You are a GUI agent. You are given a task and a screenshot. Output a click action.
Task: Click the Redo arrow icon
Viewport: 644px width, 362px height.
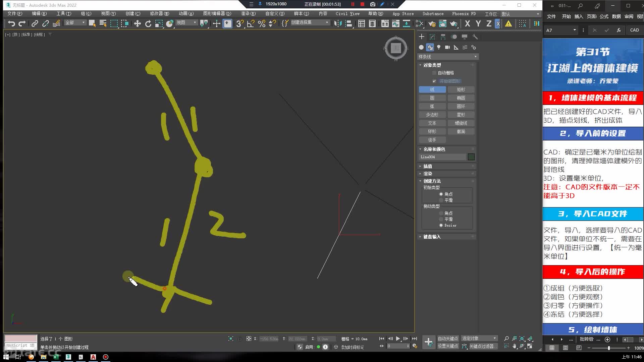point(22,23)
